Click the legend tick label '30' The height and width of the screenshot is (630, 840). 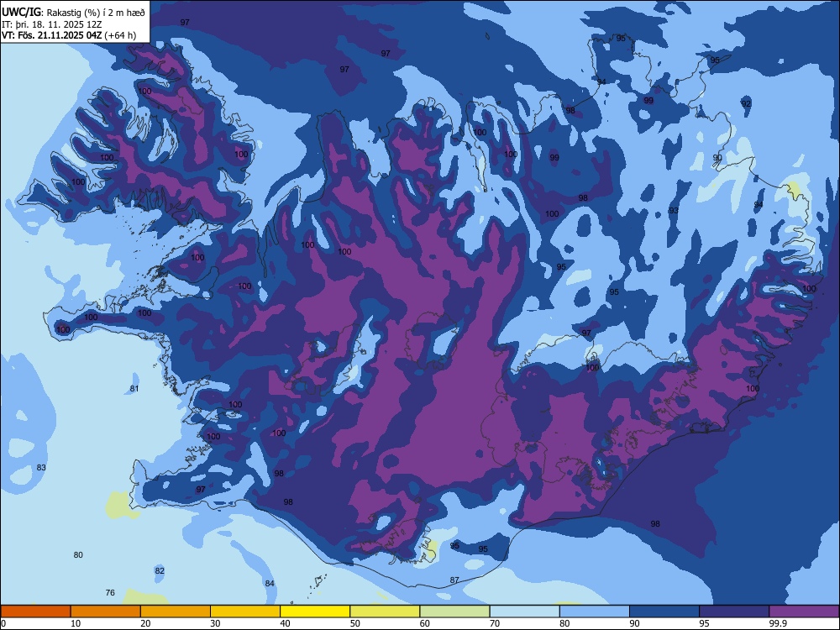point(215,623)
